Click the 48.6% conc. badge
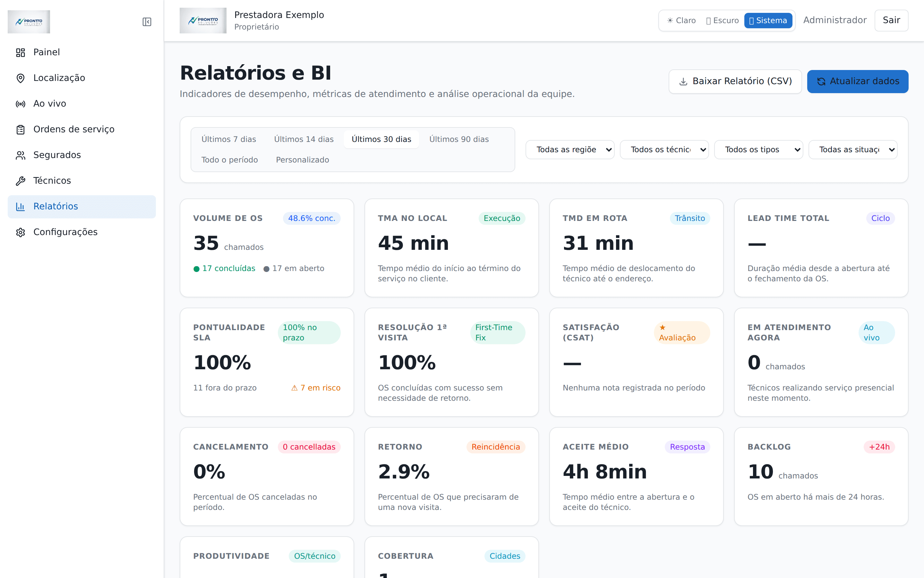The image size is (924, 578). pyautogui.click(x=312, y=218)
